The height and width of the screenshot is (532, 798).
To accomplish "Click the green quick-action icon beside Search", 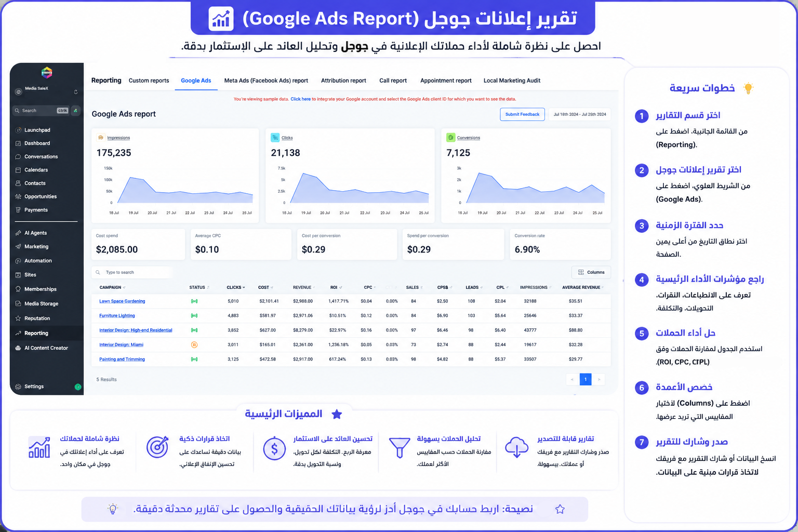I will (x=76, y=111).
